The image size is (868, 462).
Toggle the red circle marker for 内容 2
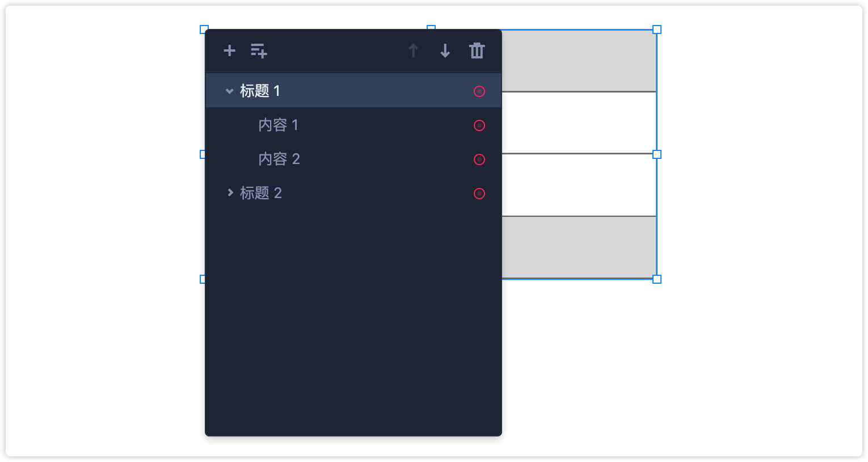coord(479,159)
